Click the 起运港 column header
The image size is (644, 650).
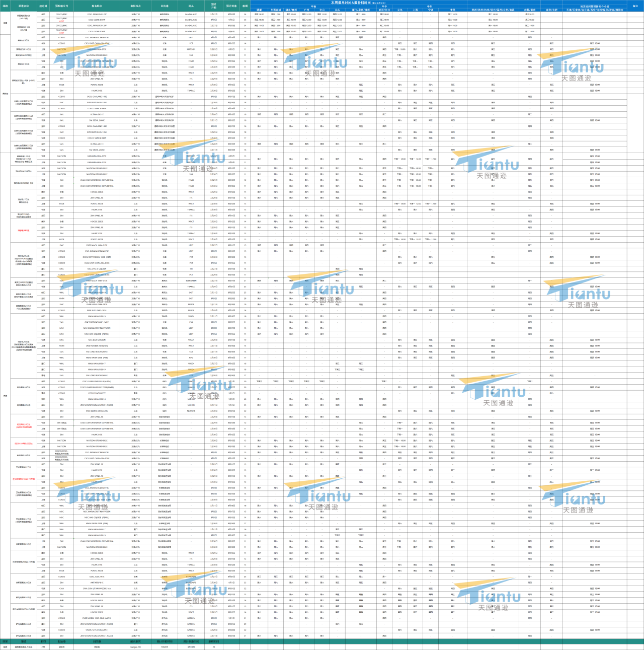43,6
